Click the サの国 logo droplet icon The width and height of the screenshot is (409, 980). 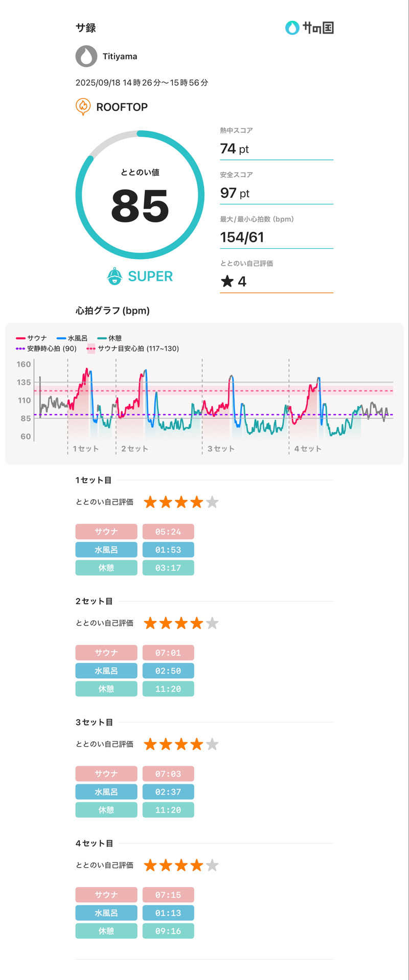click(x=292, y=28)
